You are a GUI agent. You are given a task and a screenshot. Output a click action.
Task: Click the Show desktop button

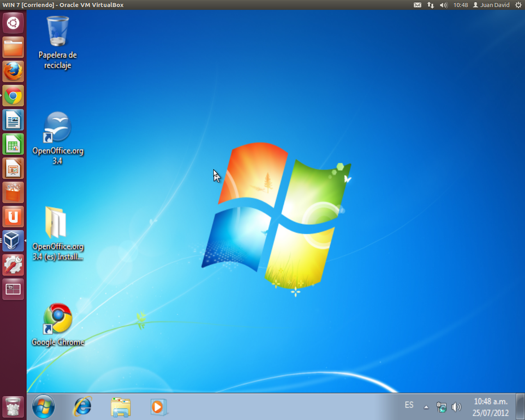point(520,407)
